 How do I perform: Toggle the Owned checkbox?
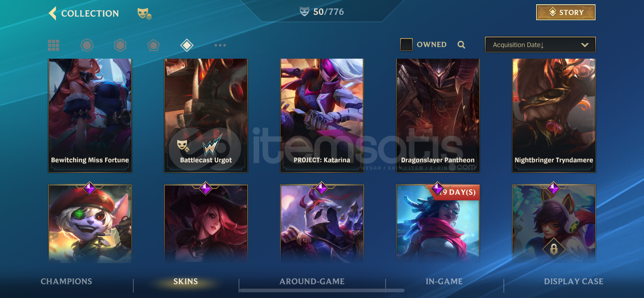(406, 45)
